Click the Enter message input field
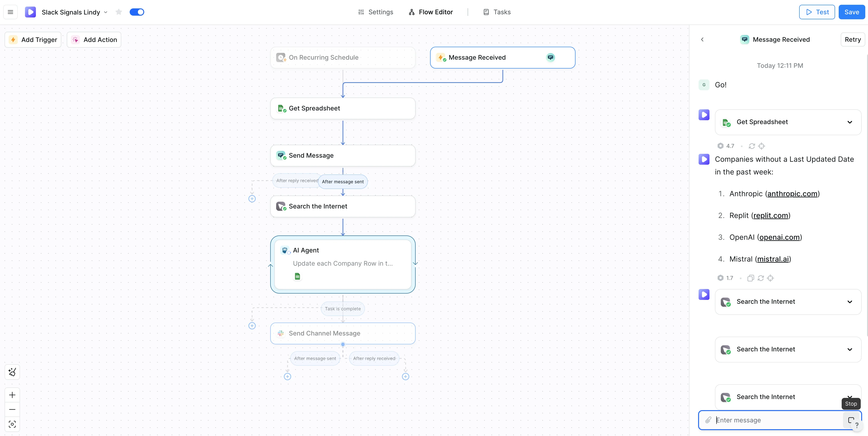 click(x=775, y=420)
